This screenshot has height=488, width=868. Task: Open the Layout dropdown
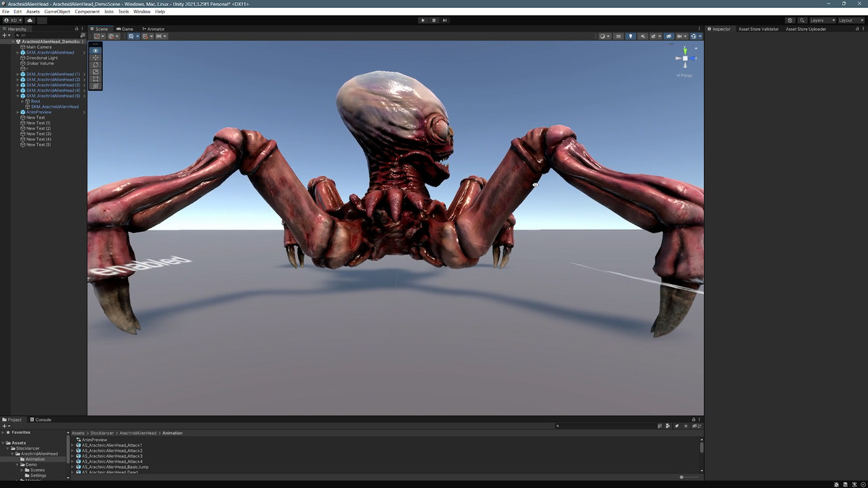tap(850, 20)
